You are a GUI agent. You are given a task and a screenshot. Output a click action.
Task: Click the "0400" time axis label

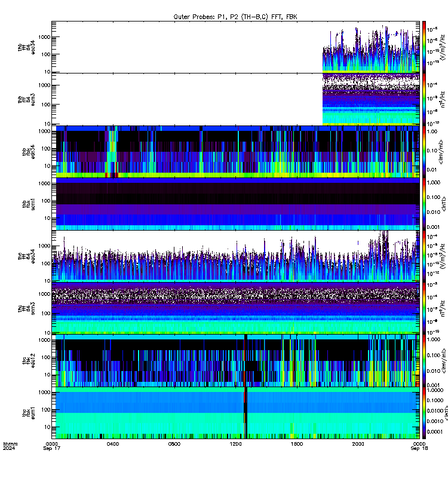[113, 444]
